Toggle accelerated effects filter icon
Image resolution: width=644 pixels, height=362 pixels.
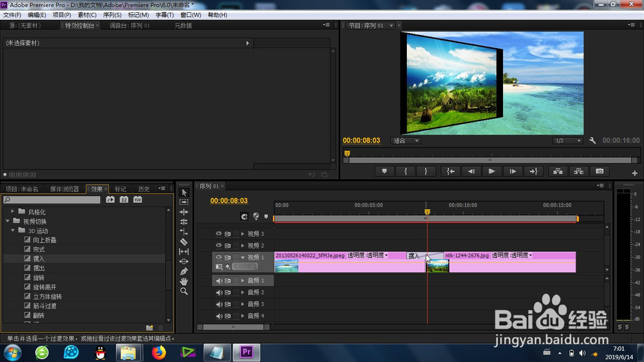[110, 200]
